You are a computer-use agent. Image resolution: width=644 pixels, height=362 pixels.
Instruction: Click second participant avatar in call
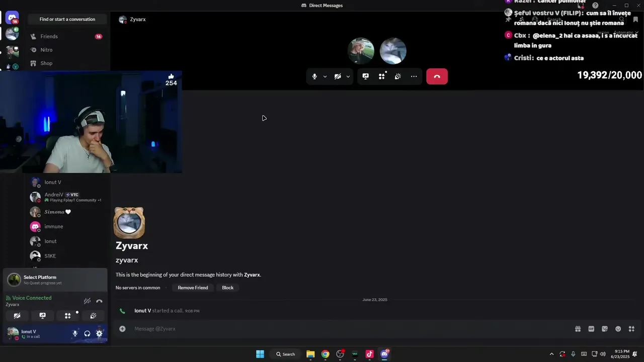393,51
